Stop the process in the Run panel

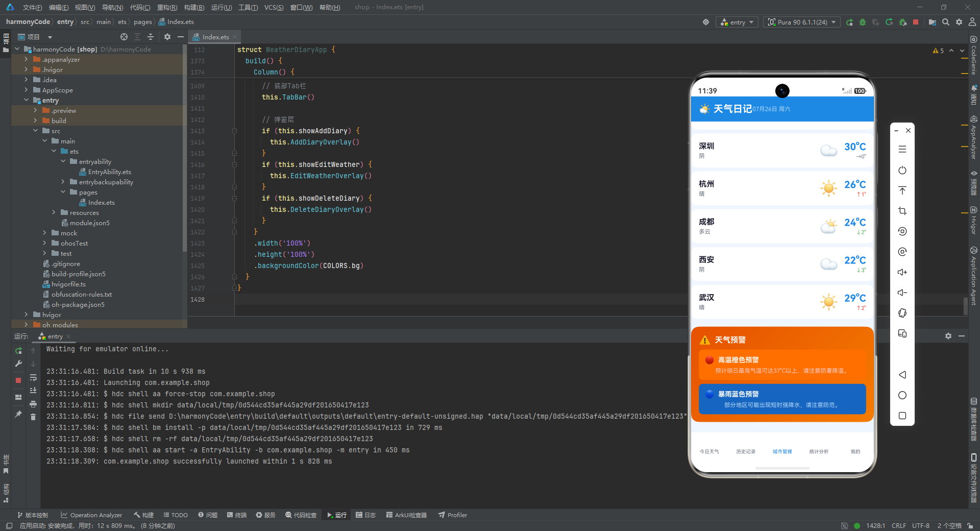[x=18, y=380]
